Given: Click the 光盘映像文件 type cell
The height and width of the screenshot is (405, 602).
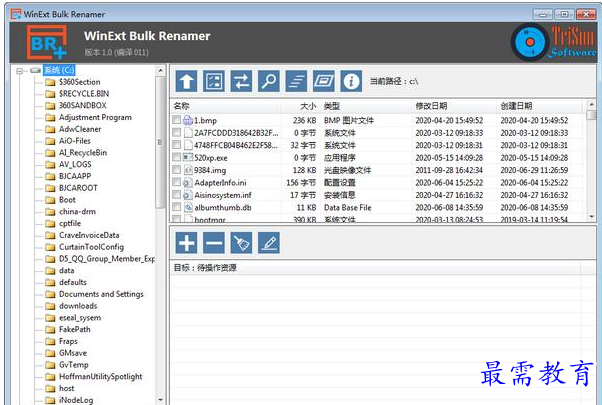Looking at the screenshot, I should [x=347, y=170].
